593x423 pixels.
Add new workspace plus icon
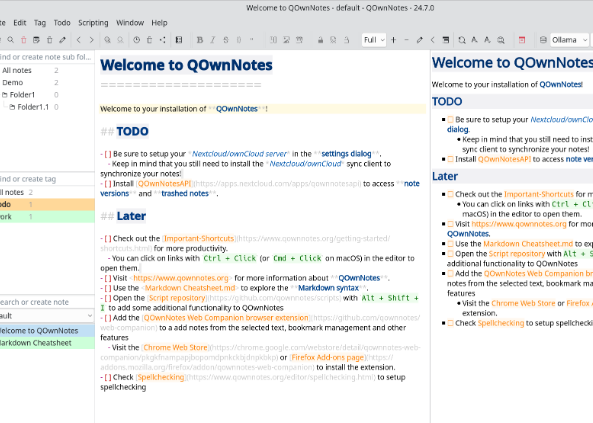click(x=394, y=40)
